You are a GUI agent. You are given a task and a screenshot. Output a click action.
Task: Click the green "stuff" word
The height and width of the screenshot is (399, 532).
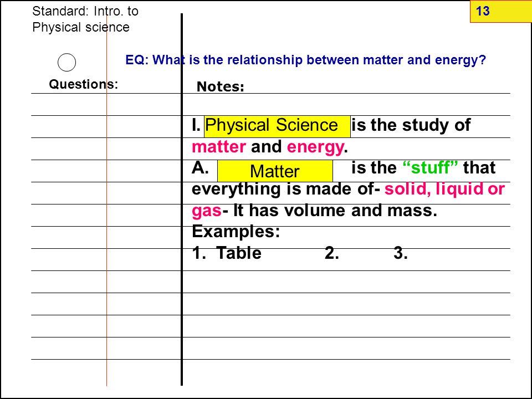click(x=431, y=167)
